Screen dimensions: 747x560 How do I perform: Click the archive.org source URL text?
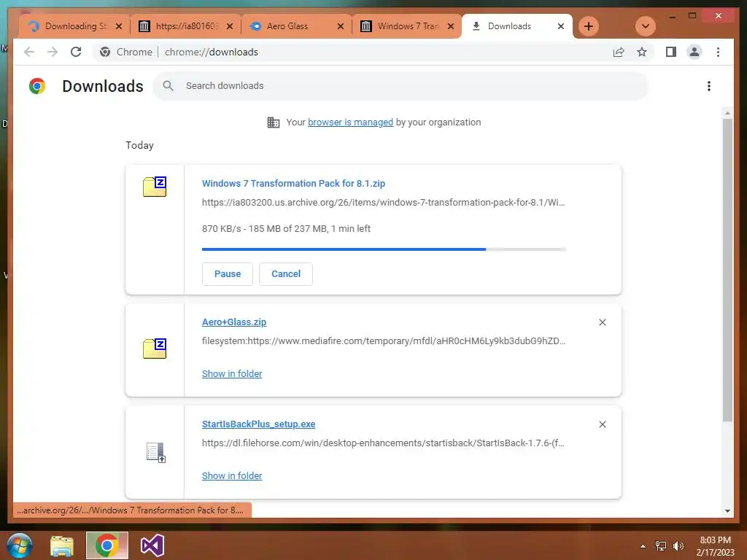pyautogui.click(x=383, y=203)
